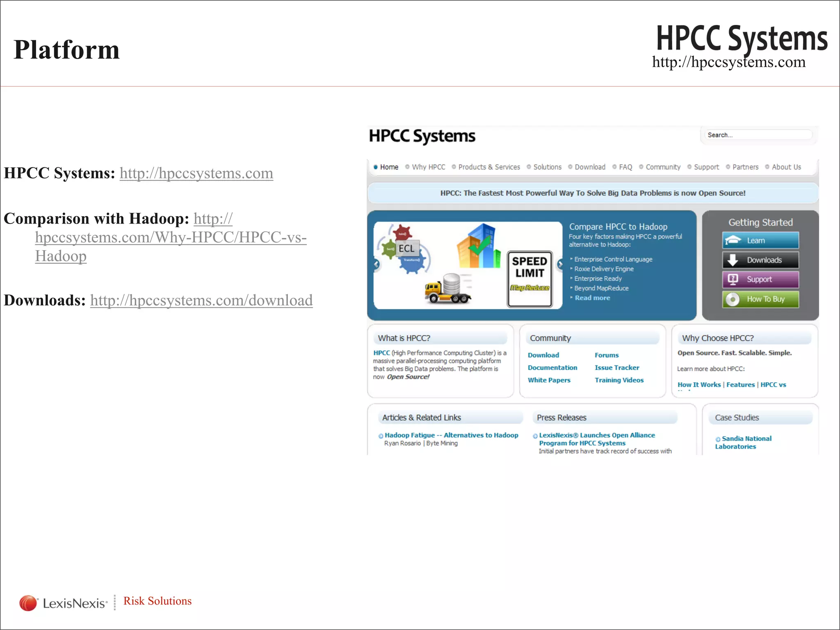This screenshot has width=840, height=630.
Task: Click the bullet icon beside Hadoop Fatigue
Action: pyautogui.click(x=381, y=436)
